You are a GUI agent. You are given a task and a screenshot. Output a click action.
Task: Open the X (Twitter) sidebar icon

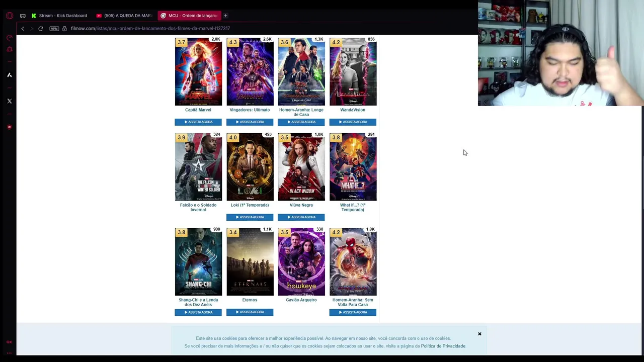[10, 101]
